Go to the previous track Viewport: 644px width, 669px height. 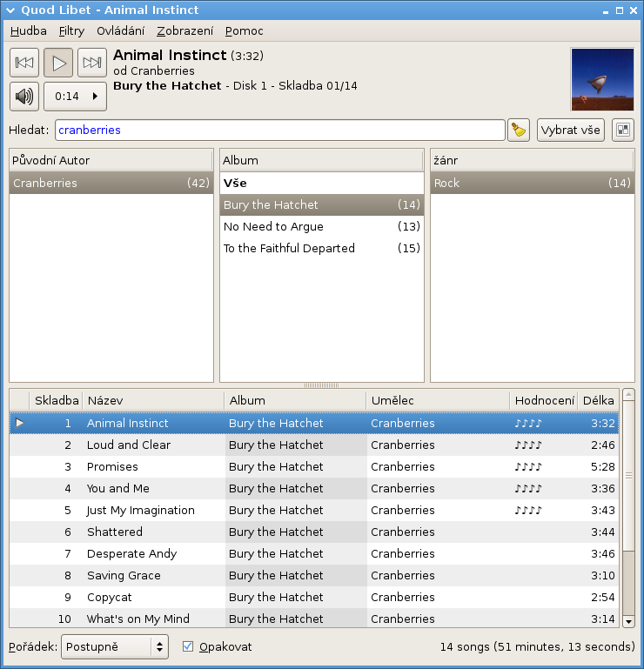point(24,63)
